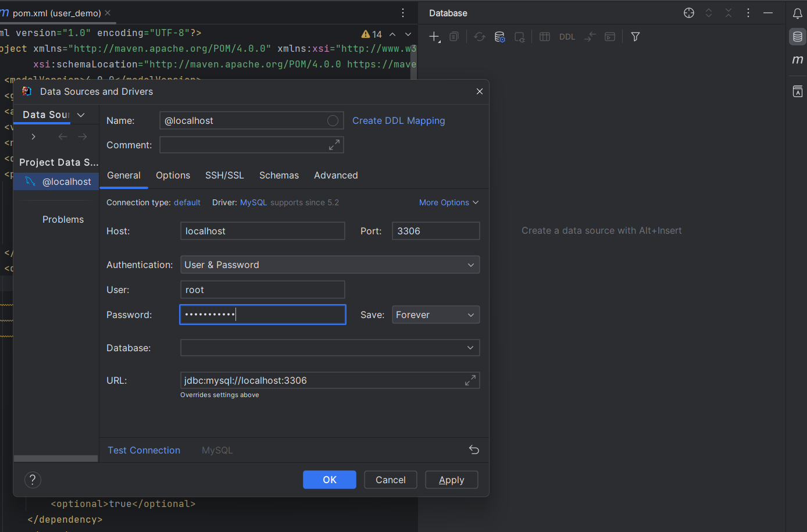
Task: Click the Deactivate data source icon
Action: [519, 37]
